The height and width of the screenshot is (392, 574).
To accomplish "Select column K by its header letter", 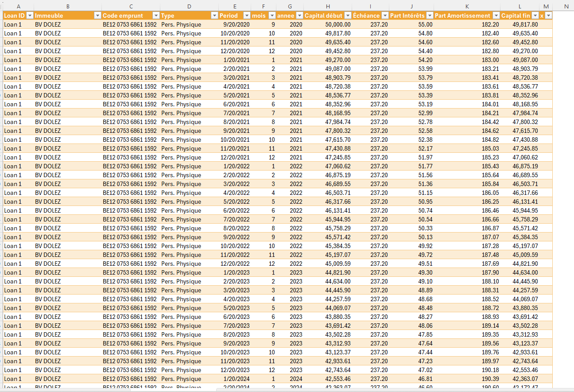I will [467, 6].
